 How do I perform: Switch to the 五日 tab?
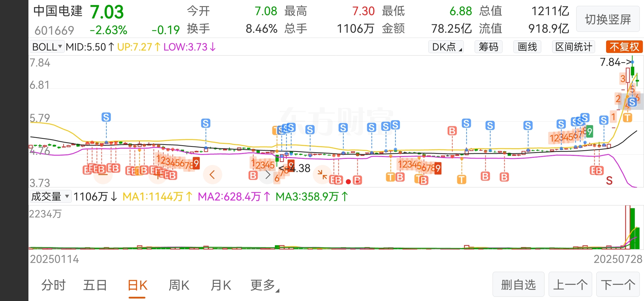[x=95, y=285]
